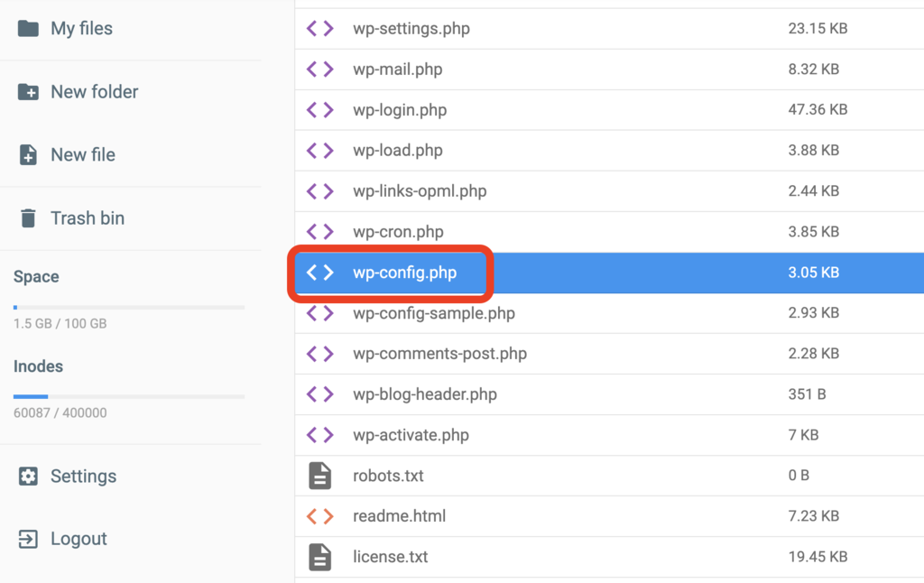This screenshot has height=583, width=924.
Task: Click the document icon beside robots.txt
Action: pos(319,476)
